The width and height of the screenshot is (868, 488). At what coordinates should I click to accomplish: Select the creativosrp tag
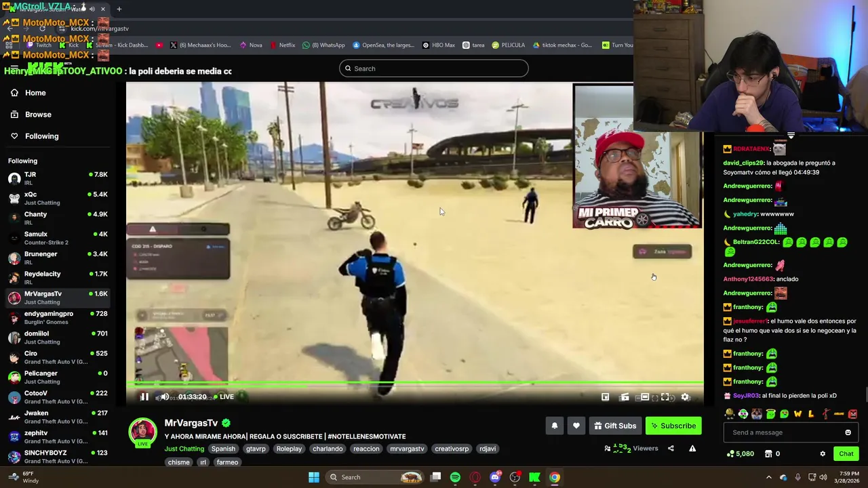pyautogui.click(x=452, y=449)
